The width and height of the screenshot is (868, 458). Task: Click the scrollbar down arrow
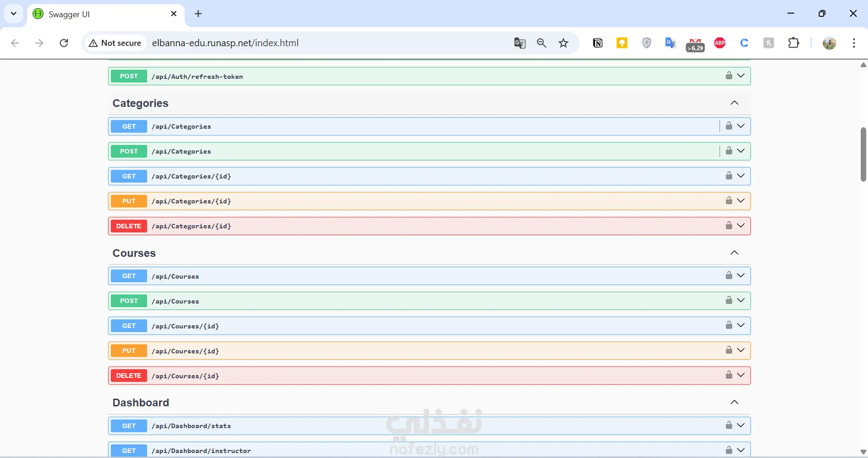click(863, 452)
